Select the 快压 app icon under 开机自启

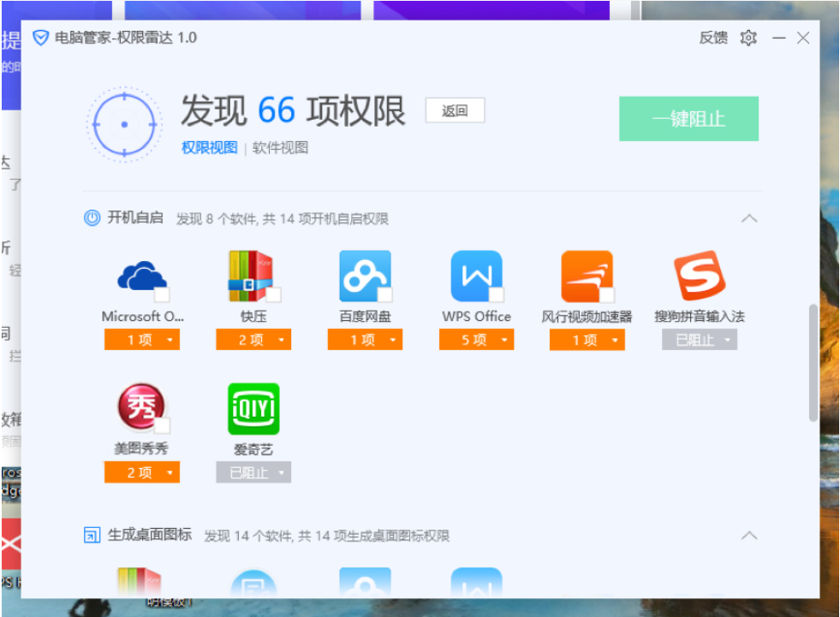click(x=250, y=276)
